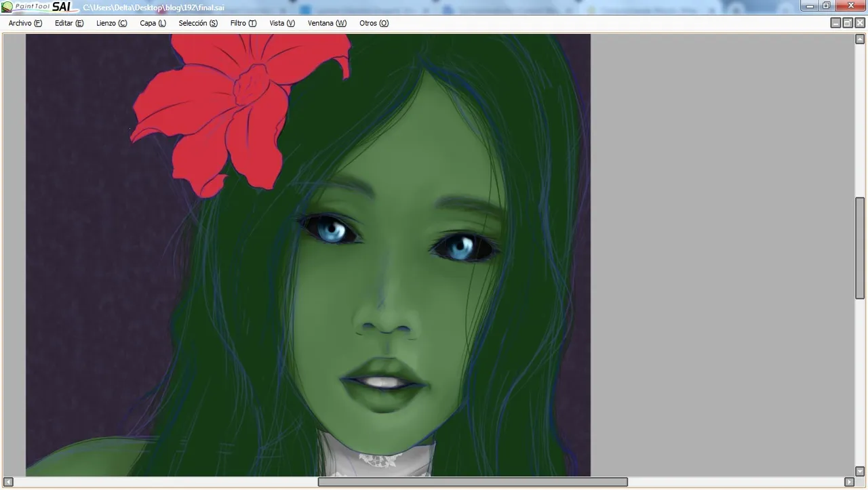Screen dimensions: 868x490
Task: Open the Otros menu
Action: (374, 23)
